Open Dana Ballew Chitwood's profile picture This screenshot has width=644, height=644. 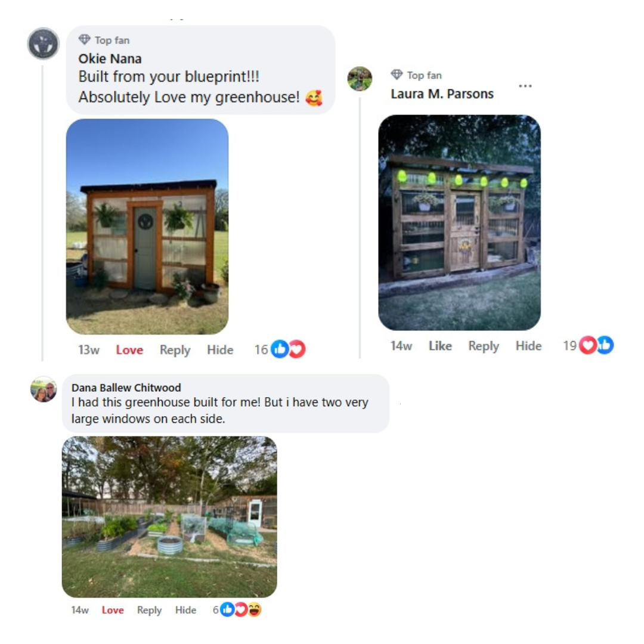click(44, 389)
